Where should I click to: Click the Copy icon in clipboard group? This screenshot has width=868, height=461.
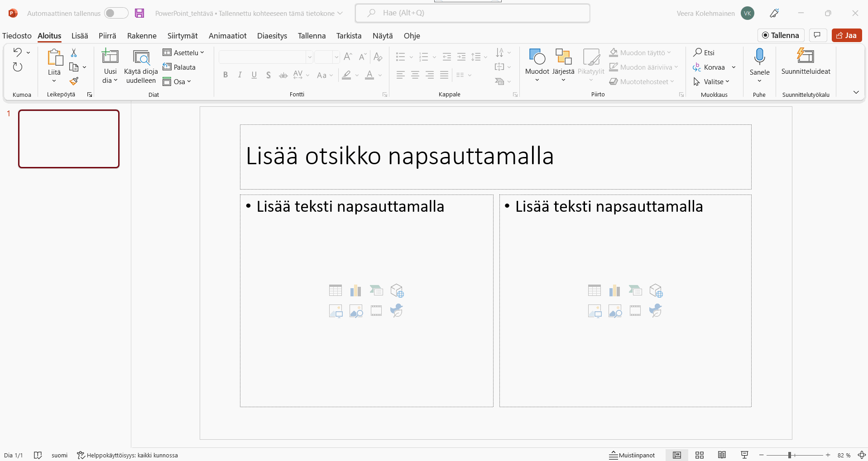tap(74, 67)
